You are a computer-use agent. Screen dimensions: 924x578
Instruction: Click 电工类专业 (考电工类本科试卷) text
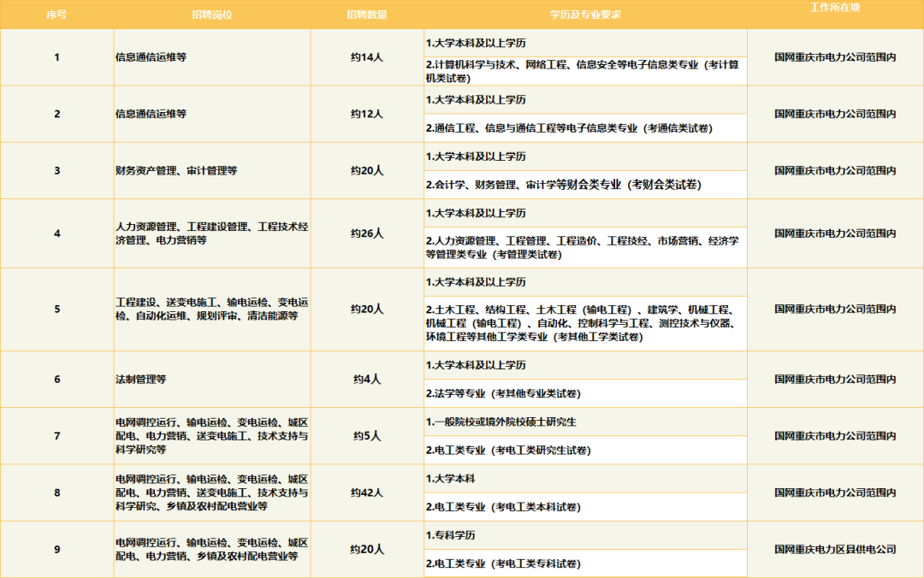pyautogui.click(x=503, y=506)
